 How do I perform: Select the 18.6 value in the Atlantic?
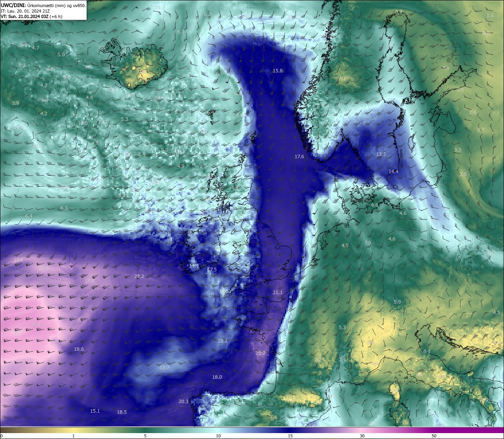click(x=79, y=349)
